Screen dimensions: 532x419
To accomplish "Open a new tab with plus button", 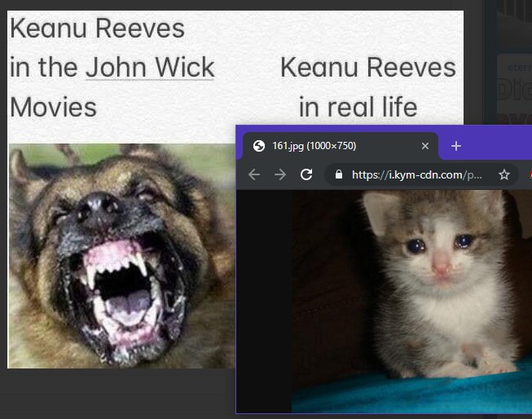I will (x=456, y=146).
